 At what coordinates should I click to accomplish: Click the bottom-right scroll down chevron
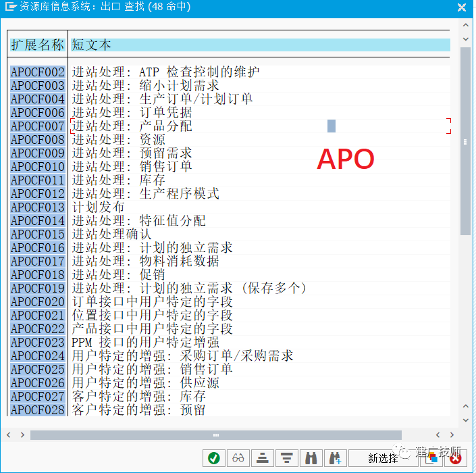(465, 420)
